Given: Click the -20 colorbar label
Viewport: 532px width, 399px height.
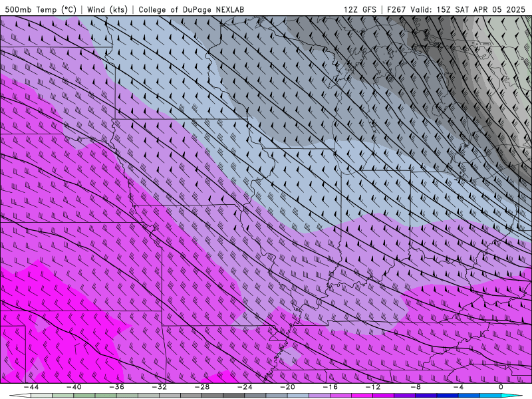Looking at the screenshot, I should 287,387.
